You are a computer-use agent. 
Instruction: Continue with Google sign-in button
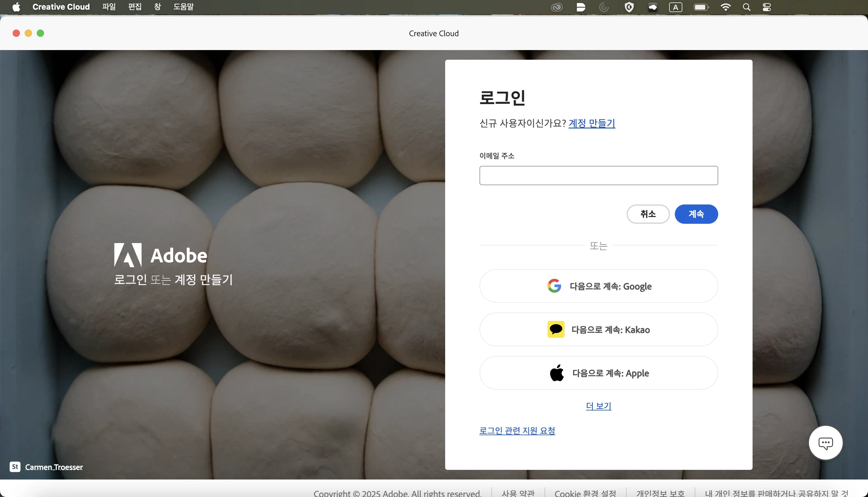[x=599, y=286]
